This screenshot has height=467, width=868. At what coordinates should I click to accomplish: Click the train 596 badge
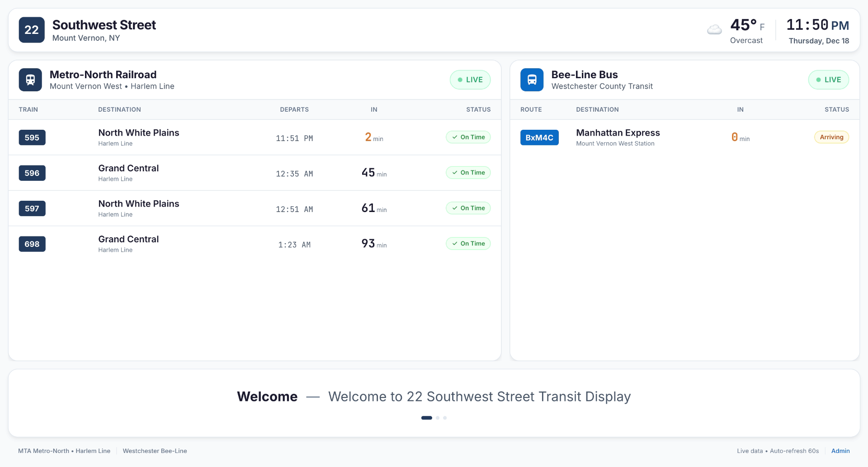tap(32, 173)
